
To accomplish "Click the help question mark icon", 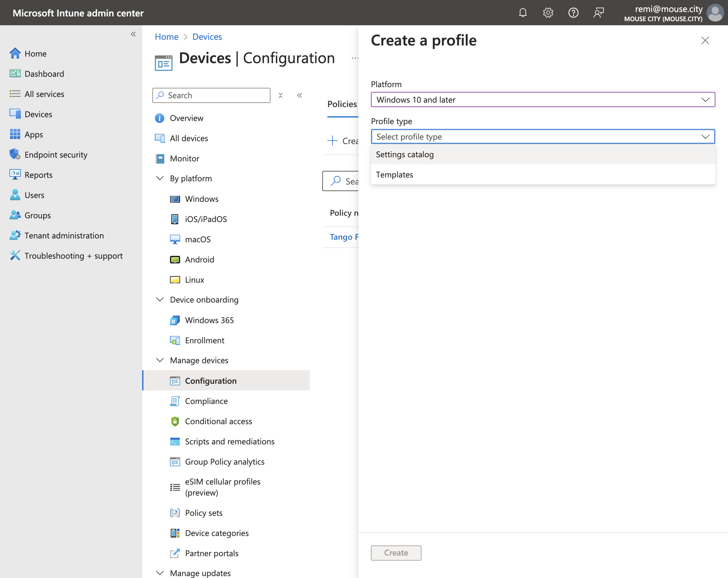I will point(573,13).
